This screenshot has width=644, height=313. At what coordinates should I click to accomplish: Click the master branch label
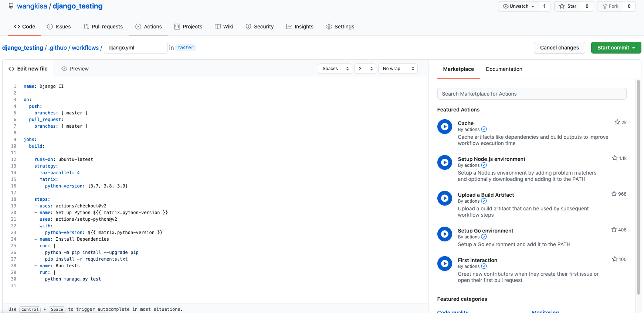[186, 48]
